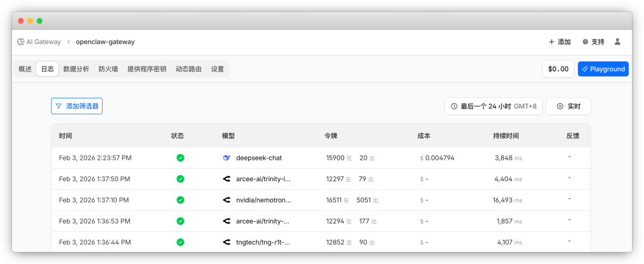Toggle the 实时 live updates button
Screen dimensions: 644x264
click(x=568, y=106)
